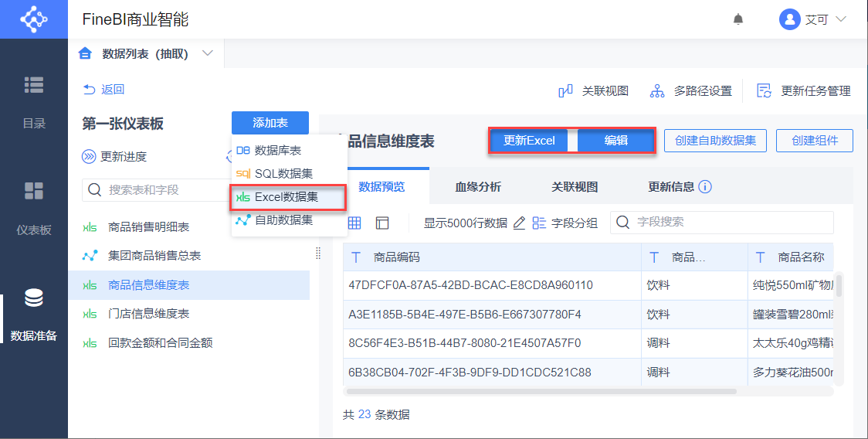Expand the 数据列表 (抽取) dropdown arrow
This screenshot has height=439, width=868.
[x=208, y=53]
